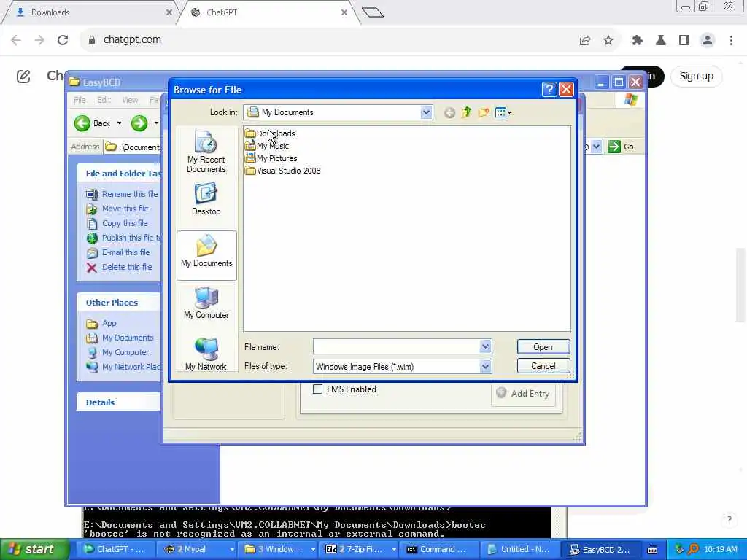The image size is (747, 560).
Task: Open My Network Places link
Action: [x=123, y=367]
